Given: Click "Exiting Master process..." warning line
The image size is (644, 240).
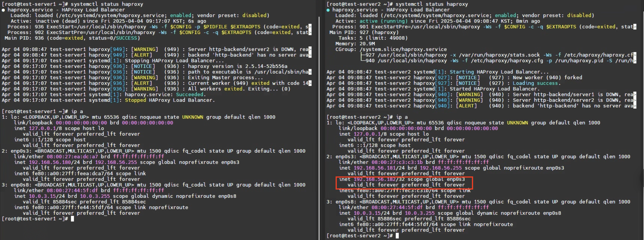Looking at the screenshot, I should point(132,78).
